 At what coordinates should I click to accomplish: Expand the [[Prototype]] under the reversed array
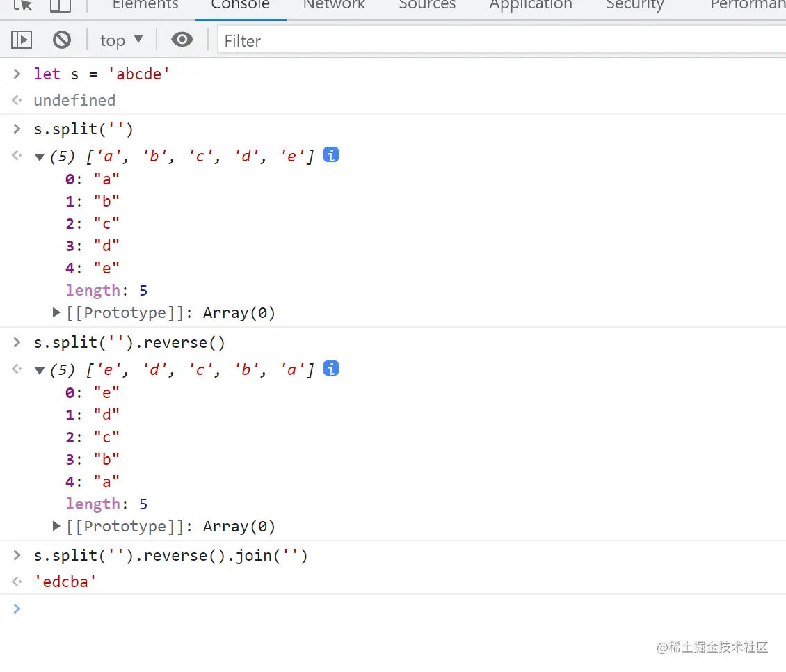click(56, 525)
